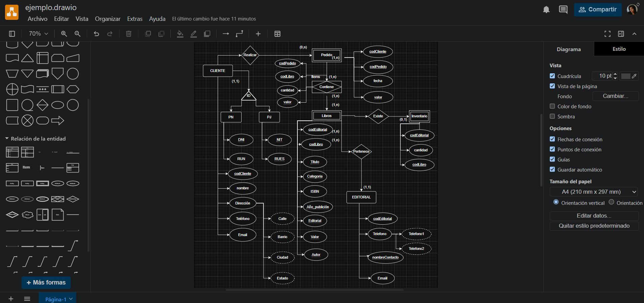Pick the grid color eyedropper icon

(634, 76)
